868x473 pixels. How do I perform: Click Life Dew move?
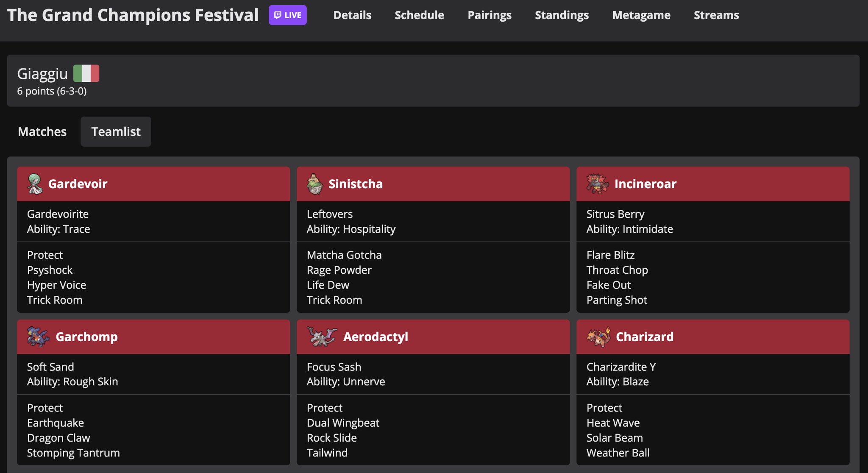[x=328, y=285]
